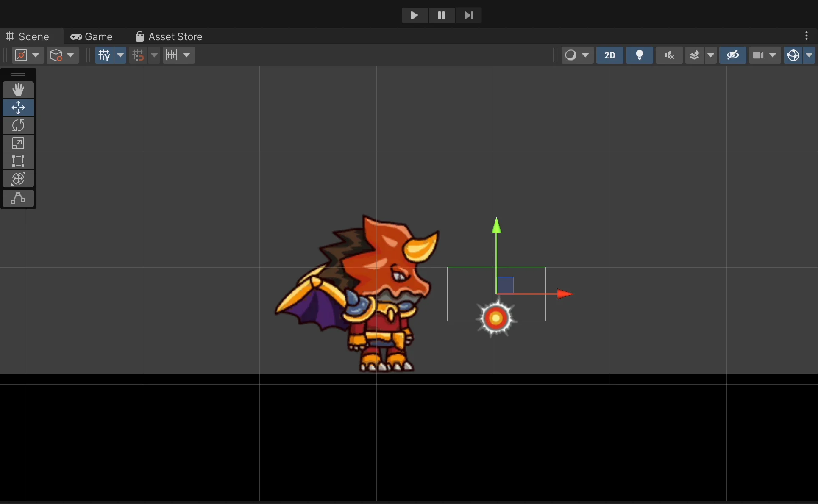
Task: Toggle scene visibility with the eye icon
Action: 732,55
